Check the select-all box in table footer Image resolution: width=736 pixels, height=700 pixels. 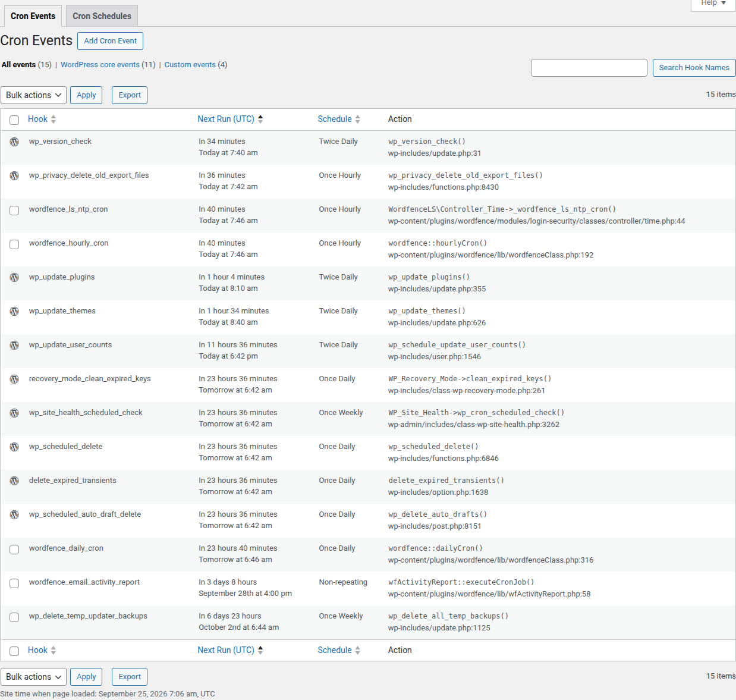coord(14,651)
